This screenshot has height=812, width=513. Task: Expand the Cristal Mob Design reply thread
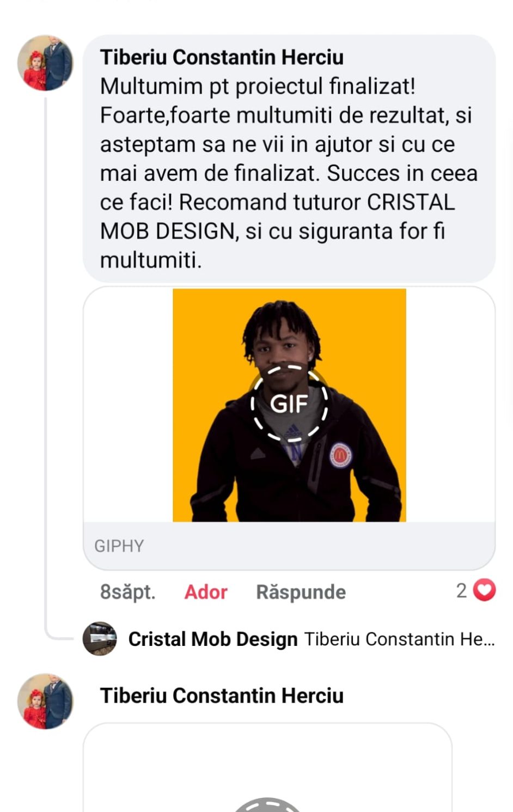click(x=289, y=639)
